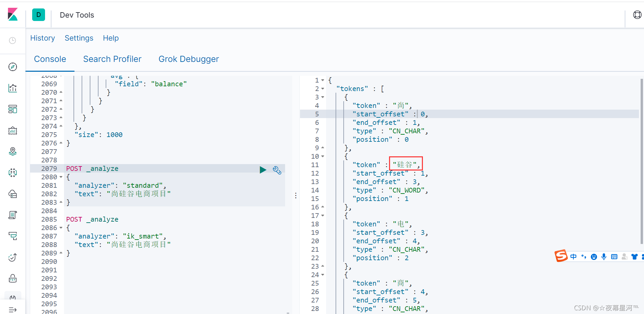The image size is (644, 314).
Task: Collapse the tokens array at output line 2
Action: pyautogui.click(x=323, y=89)
